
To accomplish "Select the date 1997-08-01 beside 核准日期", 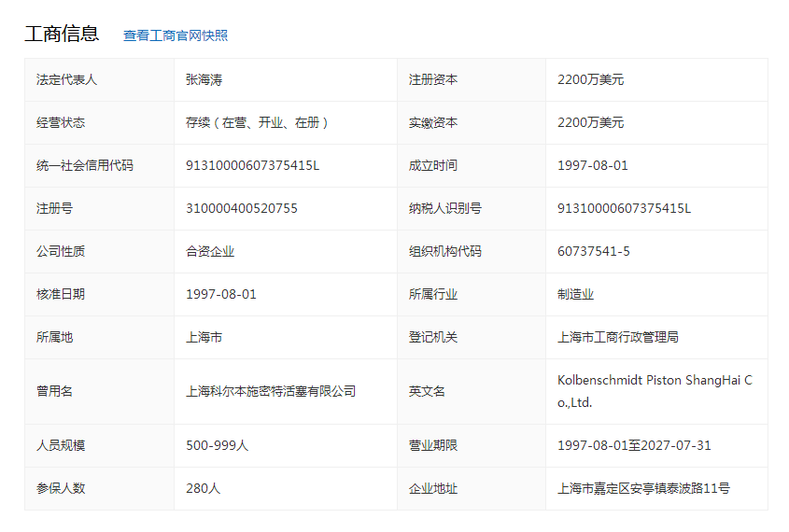I will point(221,295).
